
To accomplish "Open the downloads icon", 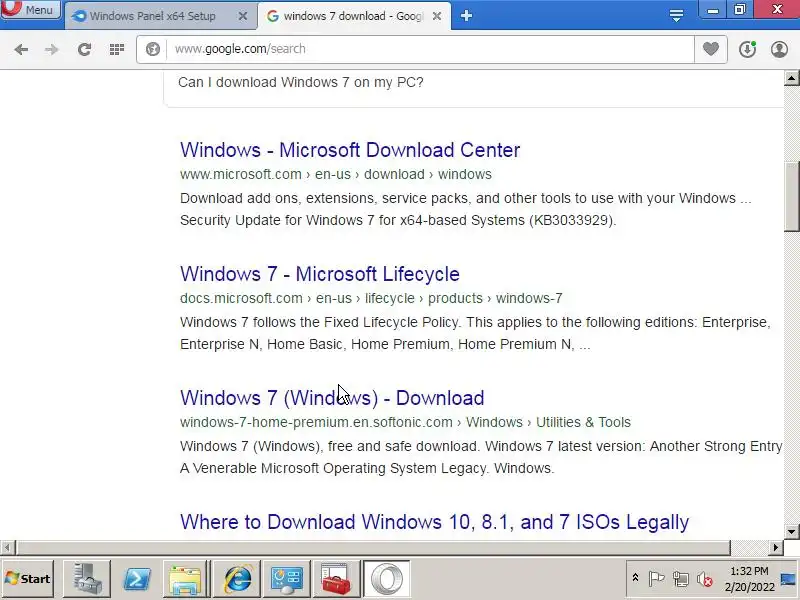I will pos(747,49).
